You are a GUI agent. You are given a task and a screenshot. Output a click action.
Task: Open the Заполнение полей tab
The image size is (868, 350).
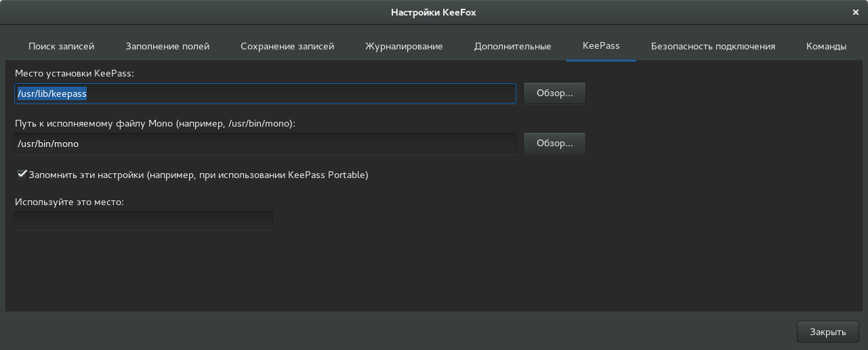(167, 46)
